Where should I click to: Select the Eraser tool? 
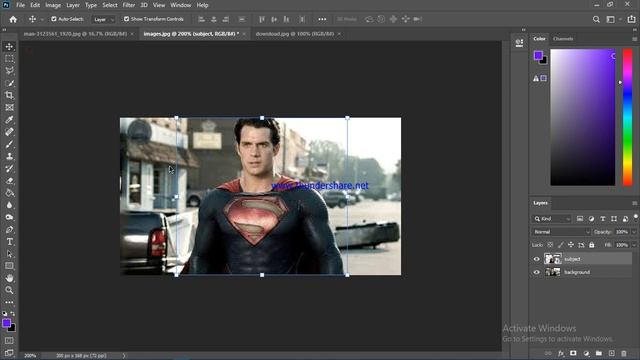point(9,180)
